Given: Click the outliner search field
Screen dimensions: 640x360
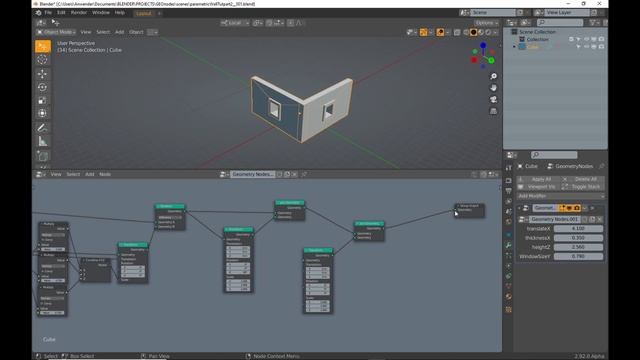Looking at the screenshot, I should click(560, 22).
